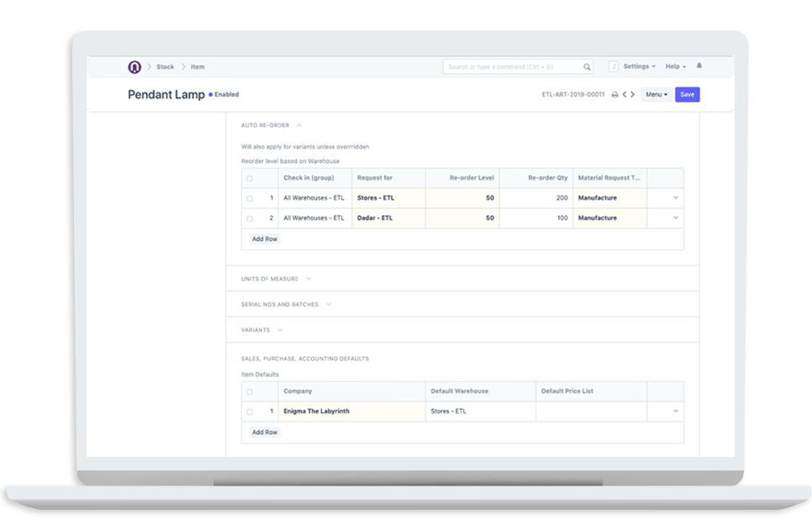
Task: Open notifications via the bell icon
Action: 699,66
